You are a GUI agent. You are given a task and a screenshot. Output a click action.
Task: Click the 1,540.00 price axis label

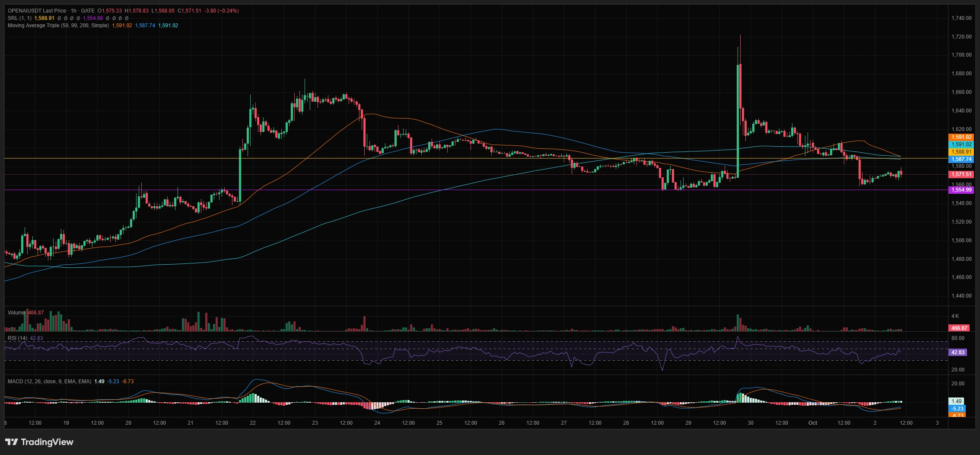[x=961, y=203]
